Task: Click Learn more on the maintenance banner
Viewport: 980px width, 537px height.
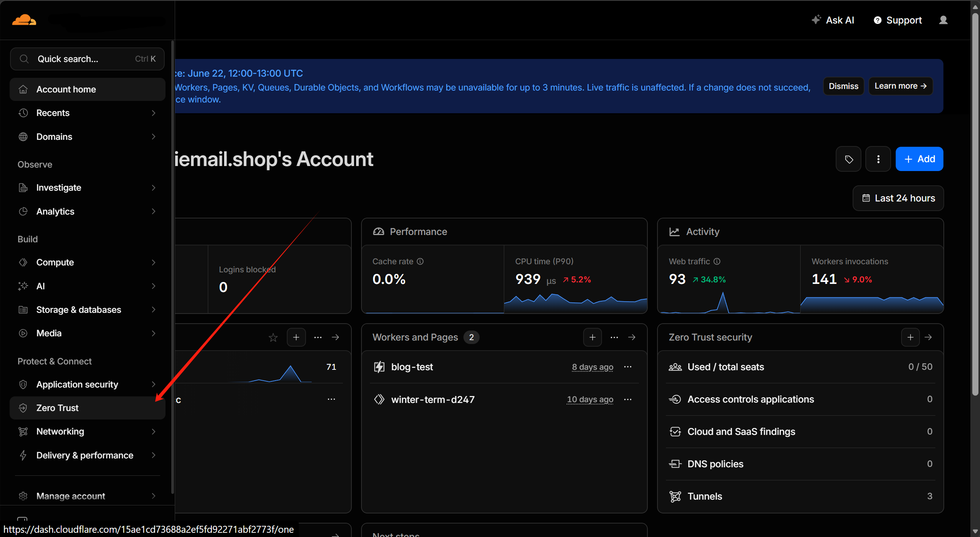Action: [900, 86]
